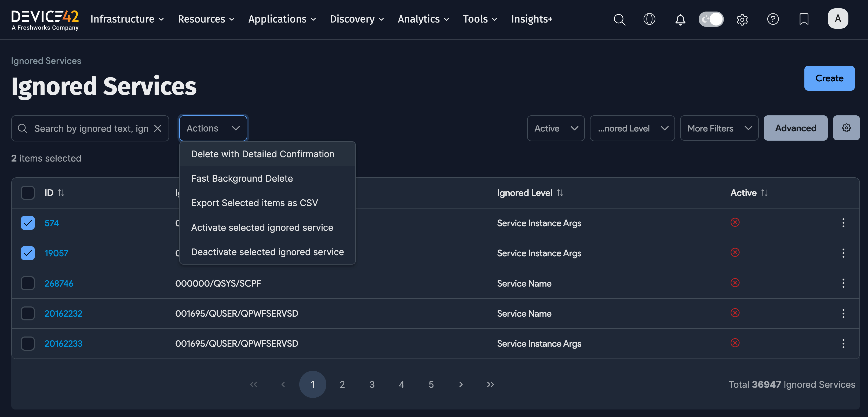Expand the Active filter dropdown
868x417 pixels.
(x=555, y=128)
